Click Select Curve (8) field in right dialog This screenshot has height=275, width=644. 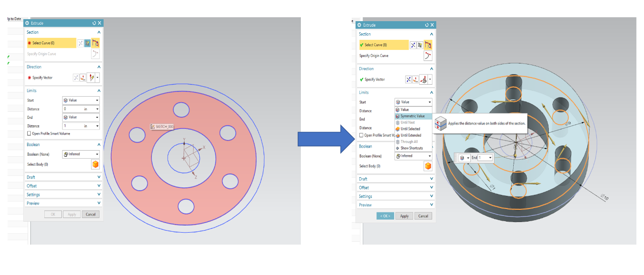(383, 45)
